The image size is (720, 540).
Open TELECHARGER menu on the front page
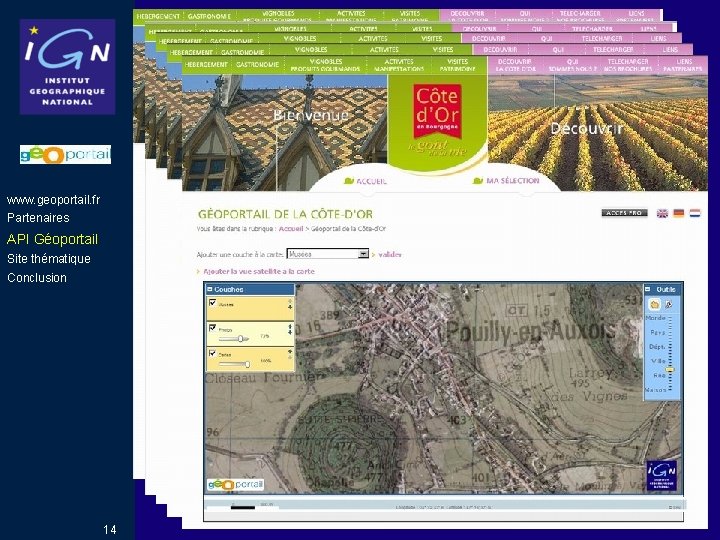[x=628, y=65]
